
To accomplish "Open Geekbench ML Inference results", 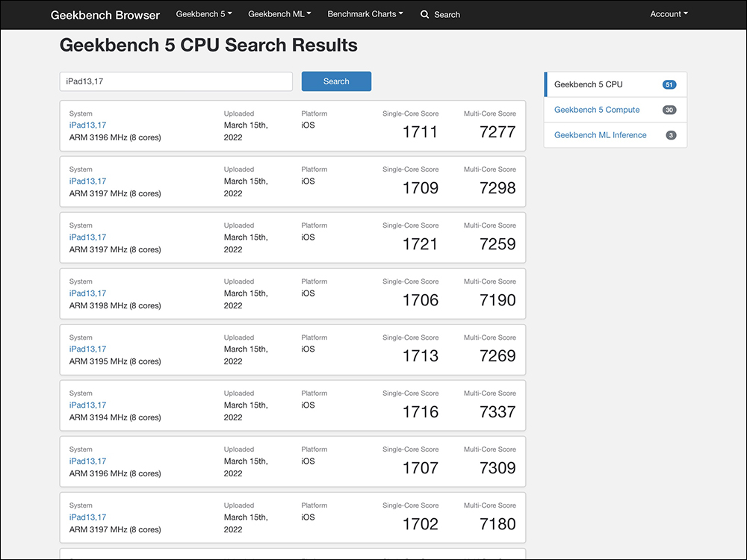I will click(600, 135).
